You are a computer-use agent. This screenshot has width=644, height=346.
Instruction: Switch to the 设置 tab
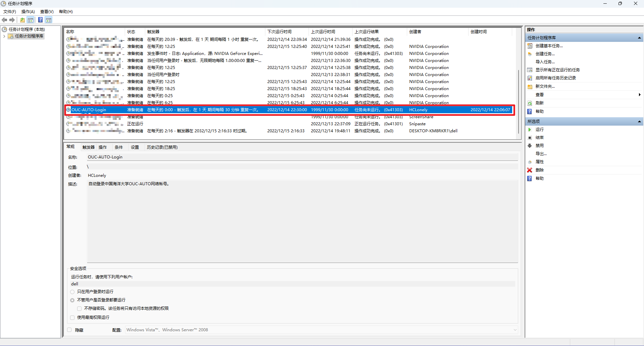point(135,147)
